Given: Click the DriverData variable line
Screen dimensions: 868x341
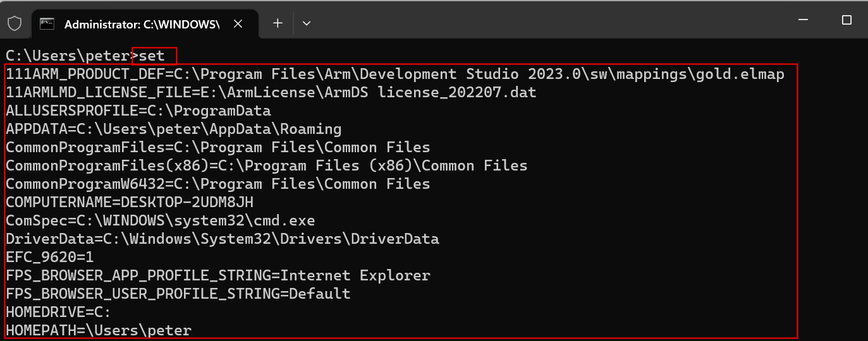Looking at the screenshot, I should point(222,239).
